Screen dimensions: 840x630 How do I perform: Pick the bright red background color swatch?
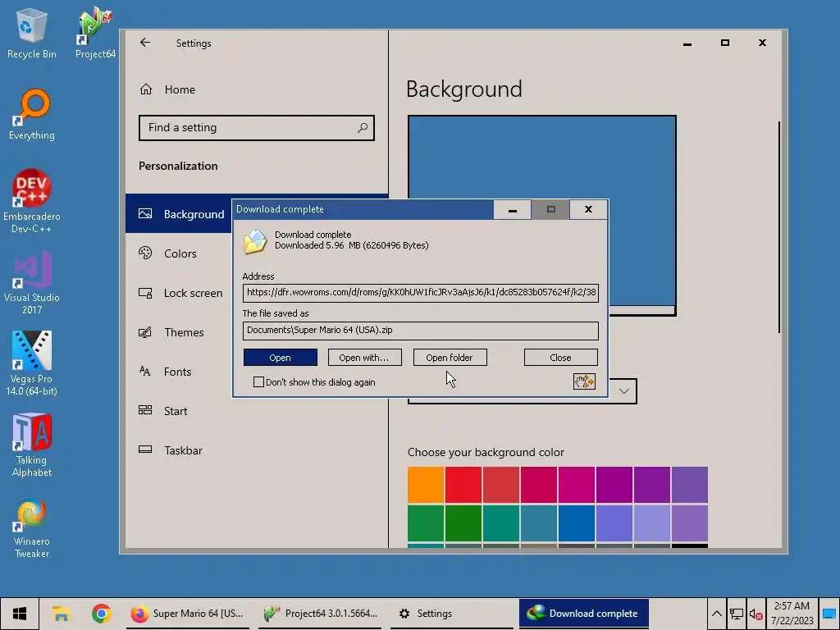coord(463,485)
